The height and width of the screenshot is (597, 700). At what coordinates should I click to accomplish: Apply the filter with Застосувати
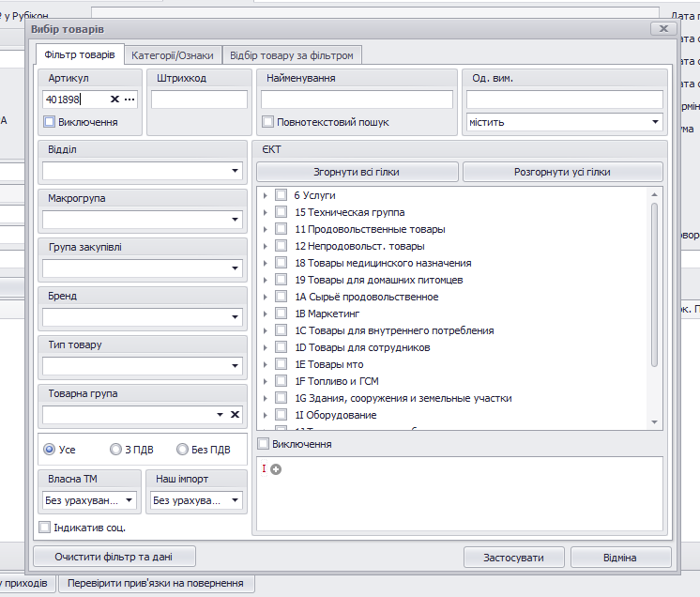coord(513,558)
